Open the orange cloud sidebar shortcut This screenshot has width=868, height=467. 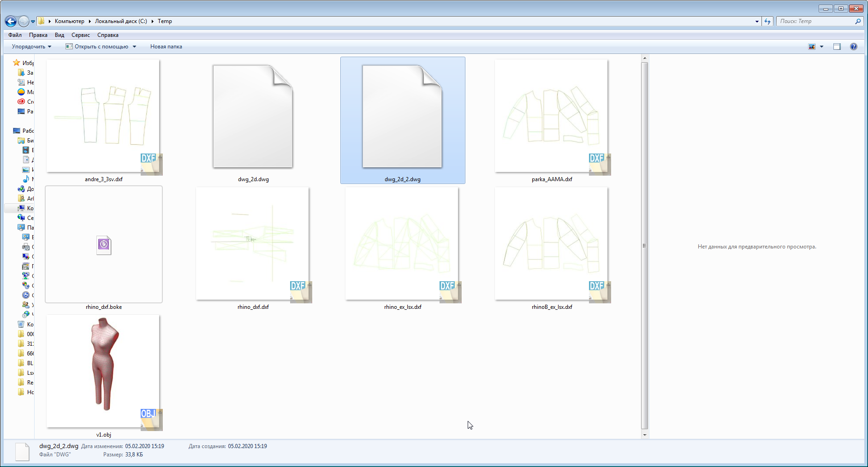[x=21, y=92]
